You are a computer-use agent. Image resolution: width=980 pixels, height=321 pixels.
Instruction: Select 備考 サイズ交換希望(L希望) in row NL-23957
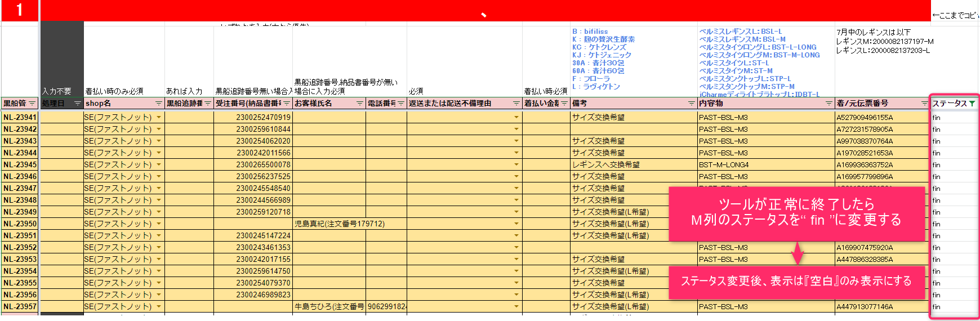(634, 306)
